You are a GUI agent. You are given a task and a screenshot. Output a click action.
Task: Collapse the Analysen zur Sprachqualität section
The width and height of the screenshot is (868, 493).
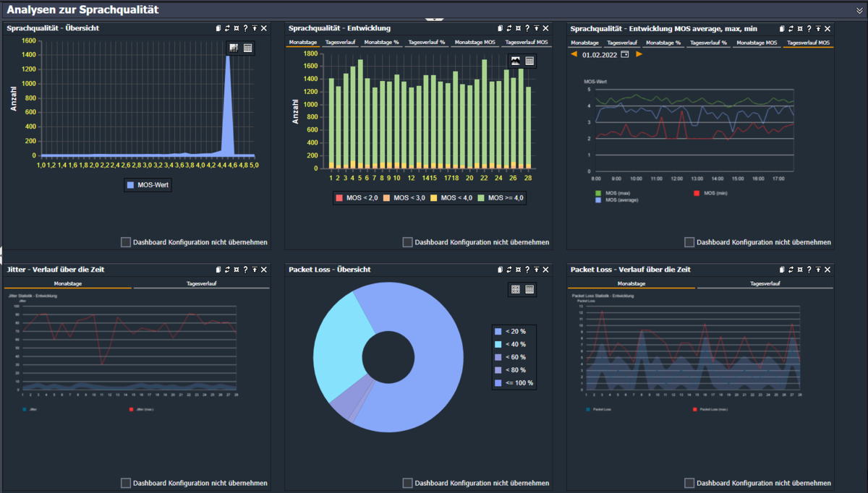pyautogui.click(x=859, y=10)
